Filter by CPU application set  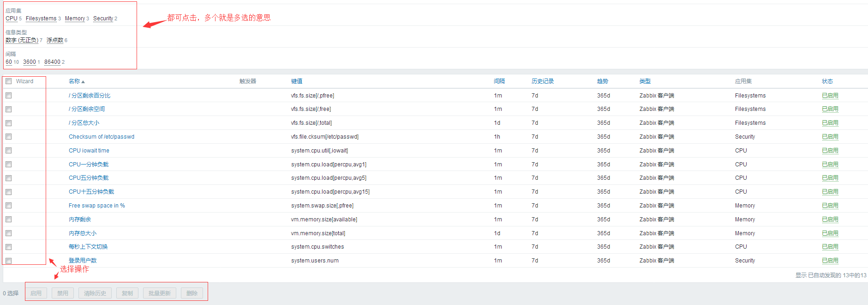[12, 18]
